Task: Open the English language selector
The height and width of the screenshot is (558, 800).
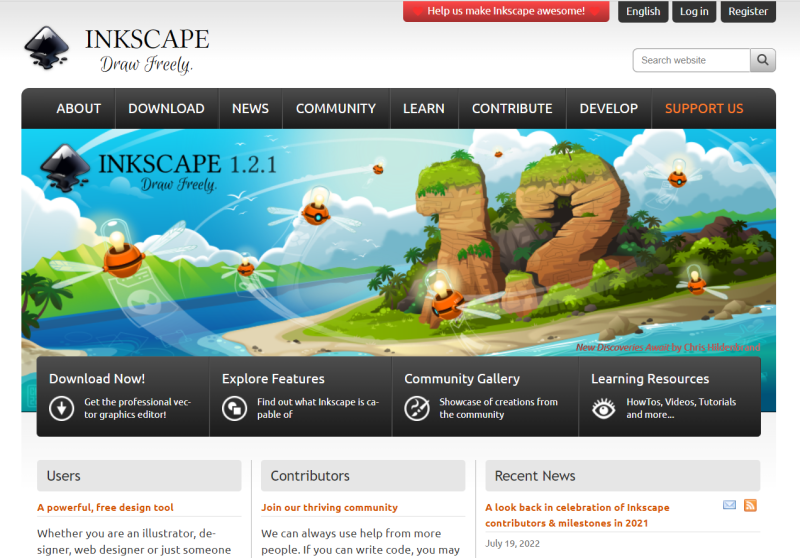Action: [x=643, y=11]
